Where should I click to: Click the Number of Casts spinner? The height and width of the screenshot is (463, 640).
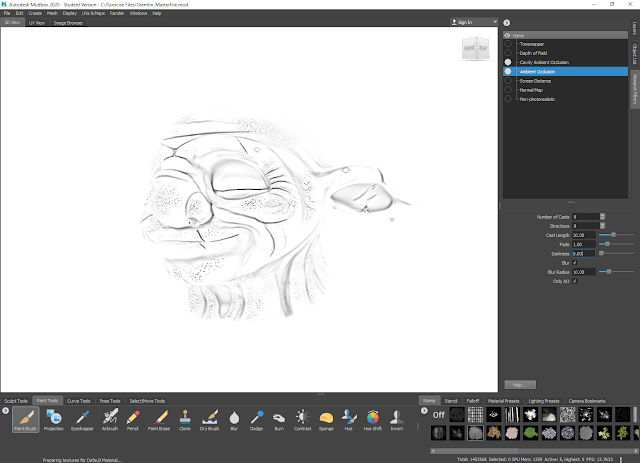602,217
